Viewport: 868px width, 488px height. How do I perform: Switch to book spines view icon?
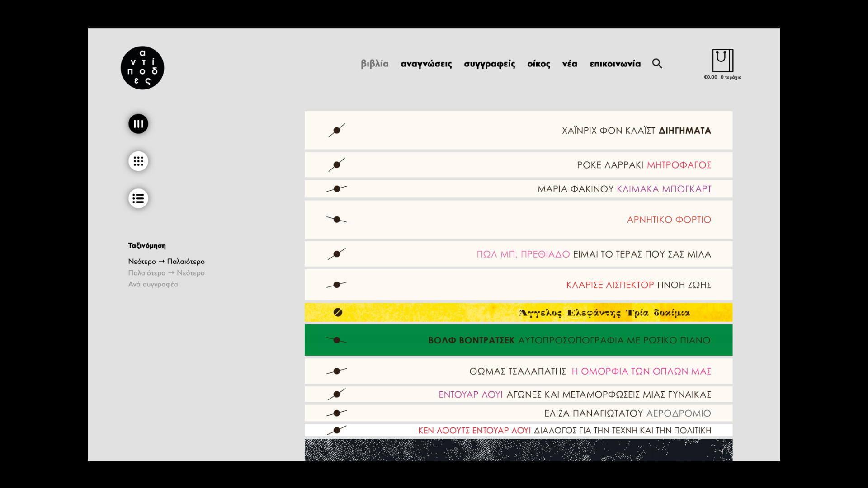138,124
